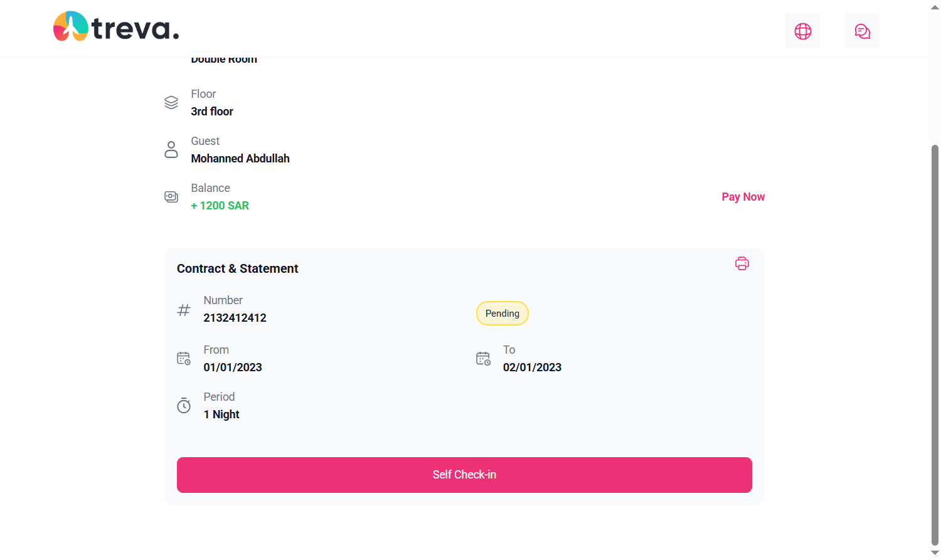Click the Floor layers icon
This screenshot has width=941, height=560.
[171, 102]
